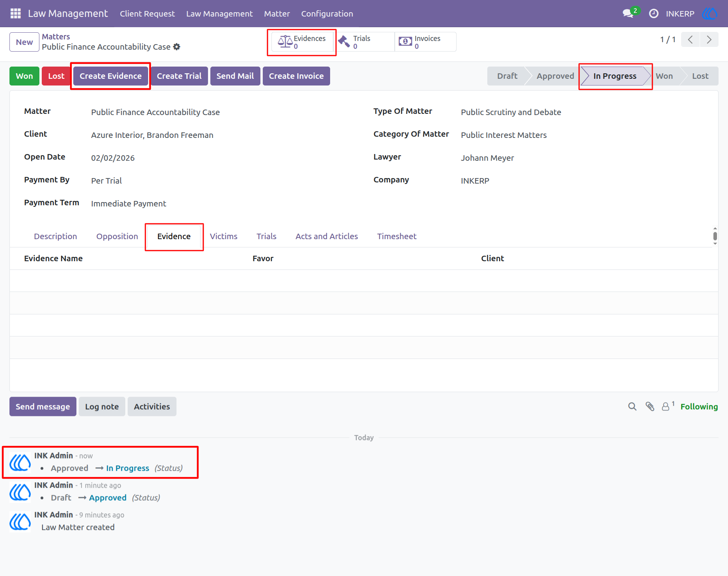728x576 pixels.
Task: Set status to Won in statusbar
Action: pos(664,76)
